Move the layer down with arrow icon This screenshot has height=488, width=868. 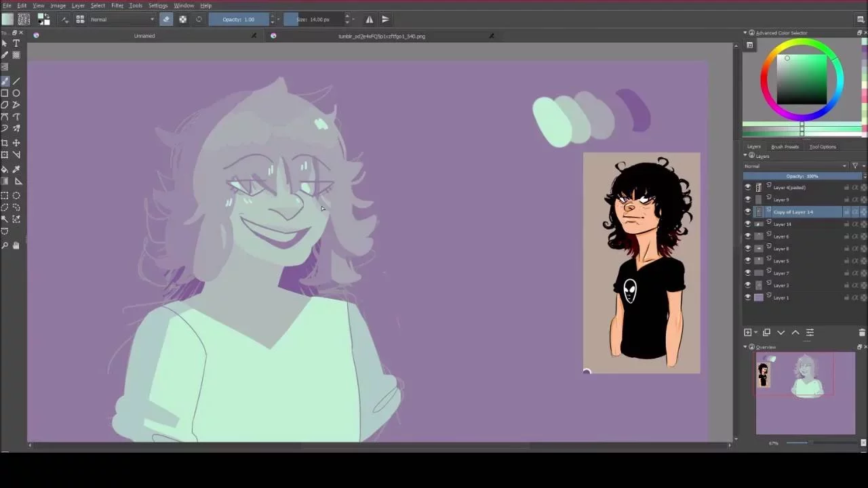pos(781,332)
